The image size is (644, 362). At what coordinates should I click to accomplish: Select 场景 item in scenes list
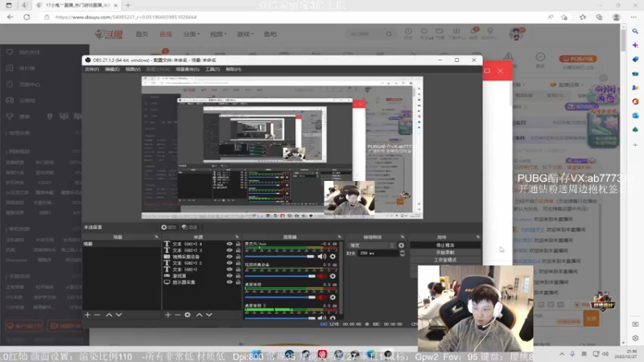tap(122, 244)
